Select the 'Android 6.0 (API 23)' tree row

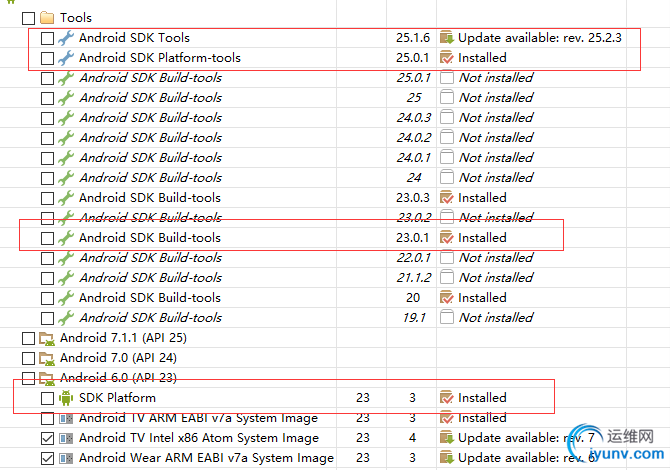pyautogui.click(x=118, y=378)
